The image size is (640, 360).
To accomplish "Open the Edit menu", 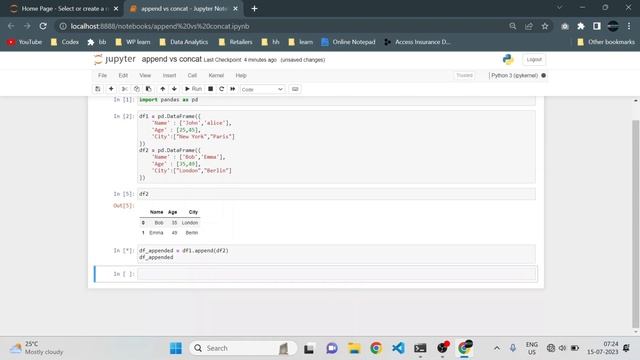I will [123, 76].
